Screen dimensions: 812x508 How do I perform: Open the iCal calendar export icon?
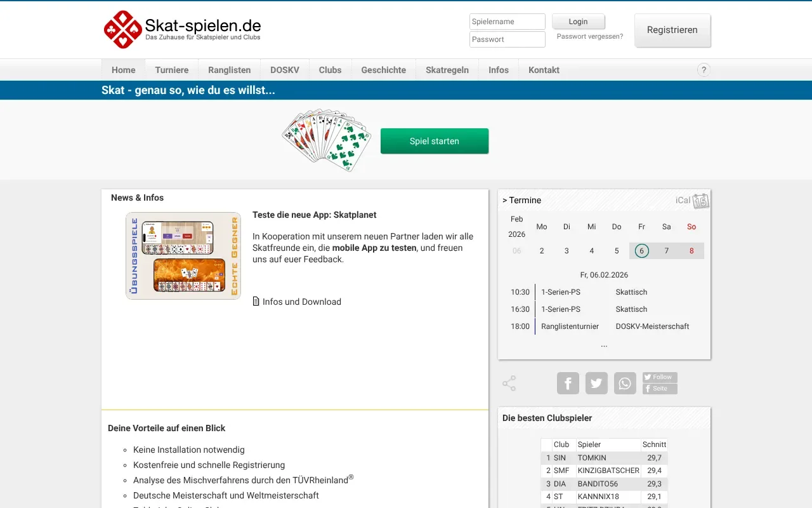pos(700,199)
